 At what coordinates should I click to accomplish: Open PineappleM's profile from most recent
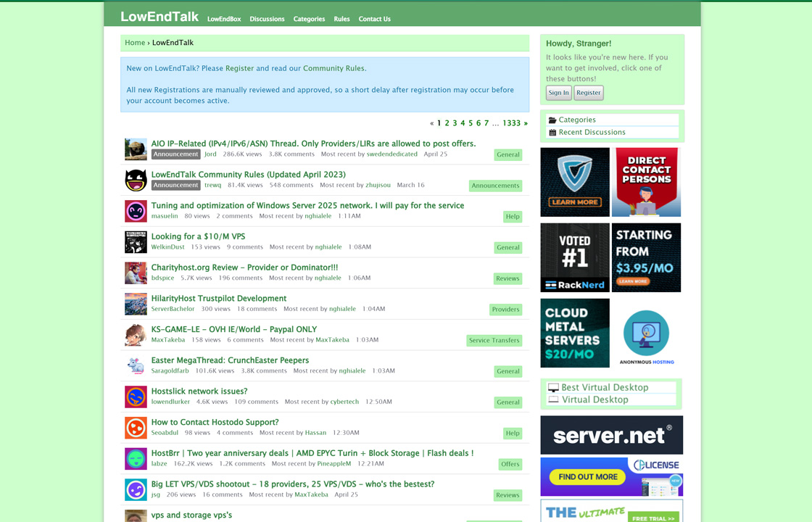[334, 464]
